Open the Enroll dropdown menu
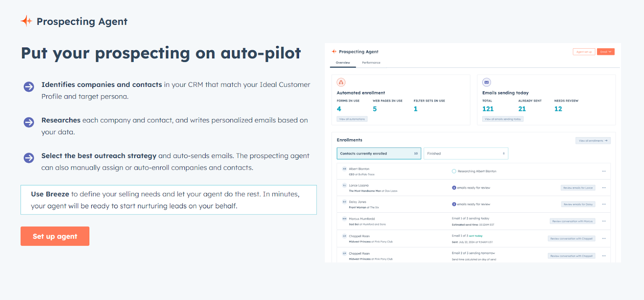644x300 pixels. coord(606,51)
